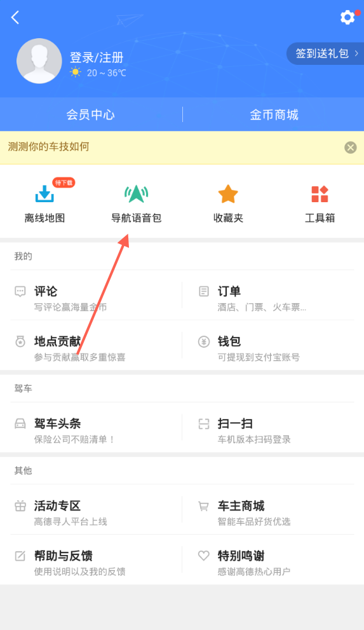Open 签到送礼包 sign-in gift button
This screenshot has width=364, height=630.
coord(325,53)
